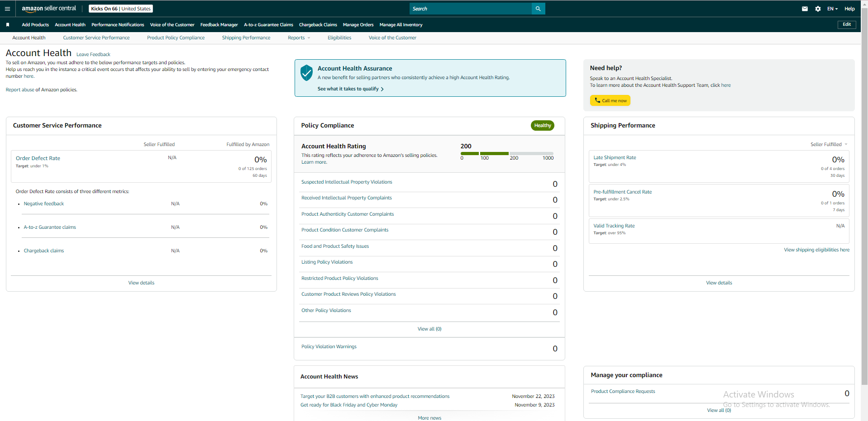Click the amazon seller central logo

(49, 9)
